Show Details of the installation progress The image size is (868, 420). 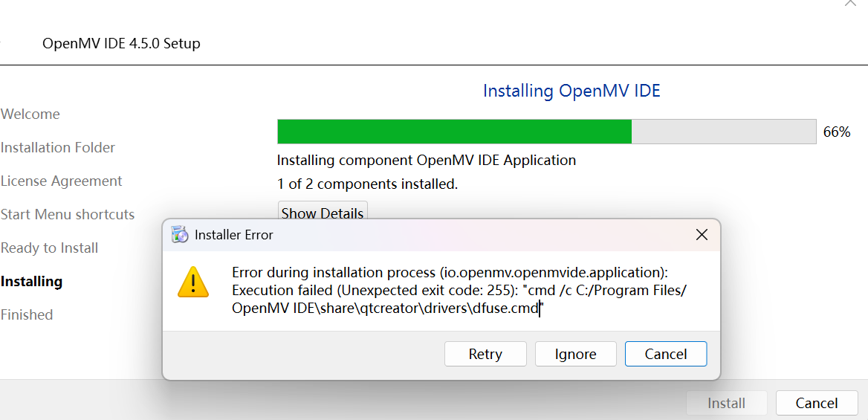[x=323, y=213]
